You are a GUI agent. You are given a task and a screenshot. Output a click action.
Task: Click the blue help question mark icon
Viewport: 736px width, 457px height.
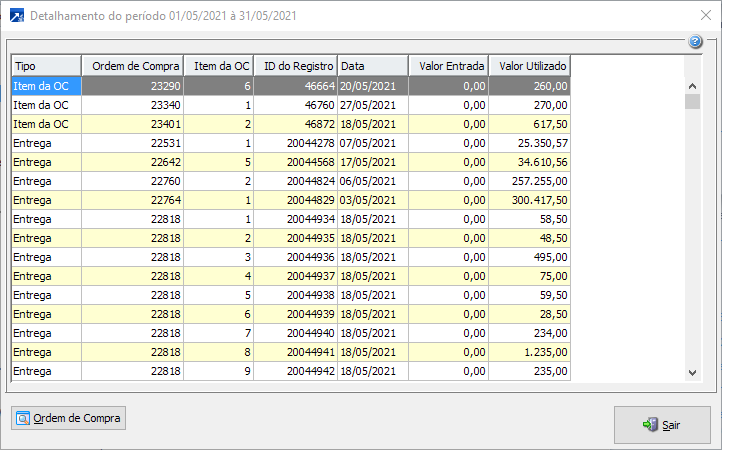click(695, 42)
